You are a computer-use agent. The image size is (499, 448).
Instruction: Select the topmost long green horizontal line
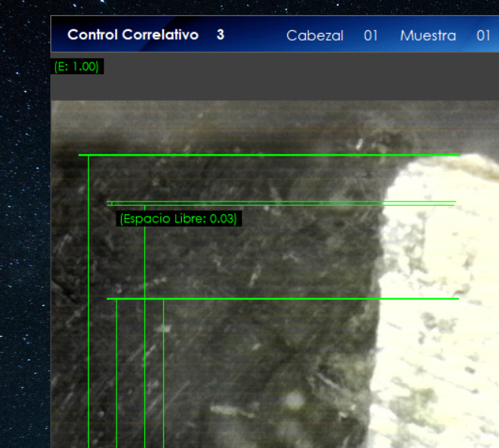pos(271,155)
